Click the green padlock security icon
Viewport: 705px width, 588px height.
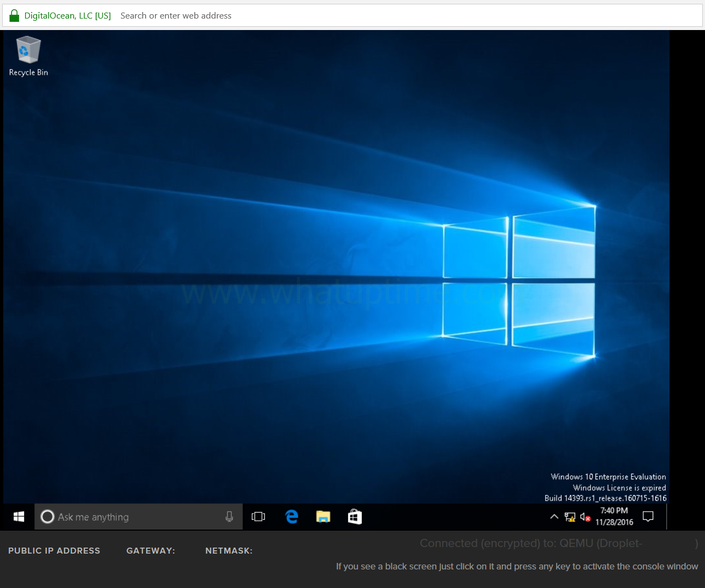point(14,15)
